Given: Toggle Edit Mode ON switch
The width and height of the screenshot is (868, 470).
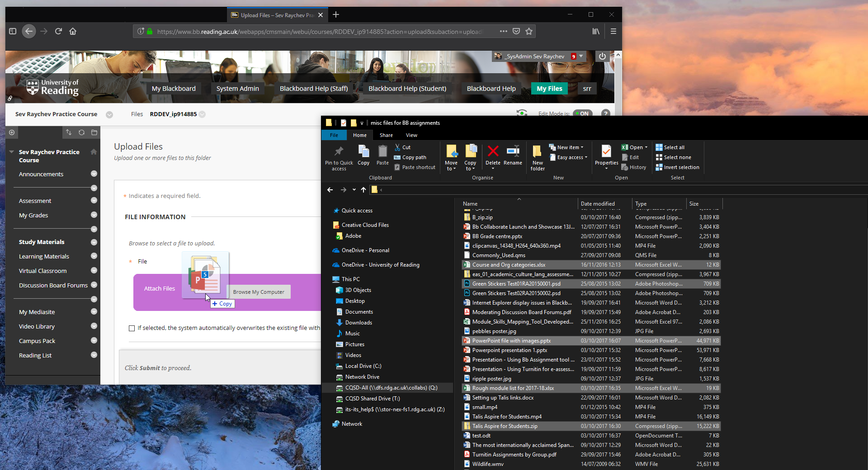Looking at the screenshot, I should 582,113.
